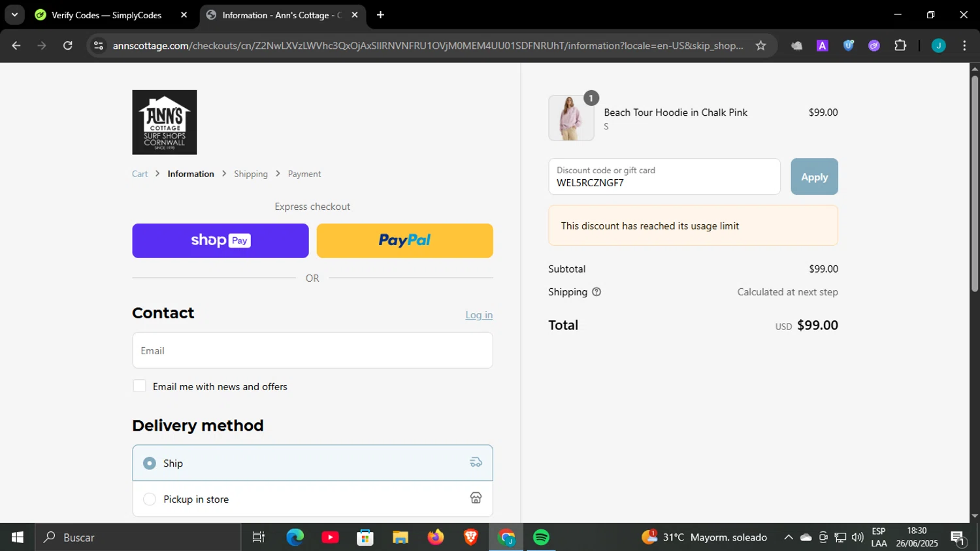This screenshot has width=980, height=551.
Task: Click the browser forward arrow
Action: pyautogui.click(x=42, y=46)
